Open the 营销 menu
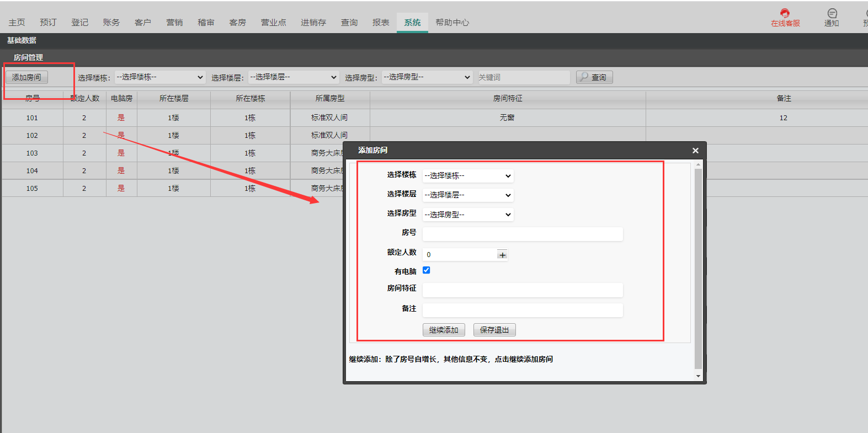 [x=174, y=23]
